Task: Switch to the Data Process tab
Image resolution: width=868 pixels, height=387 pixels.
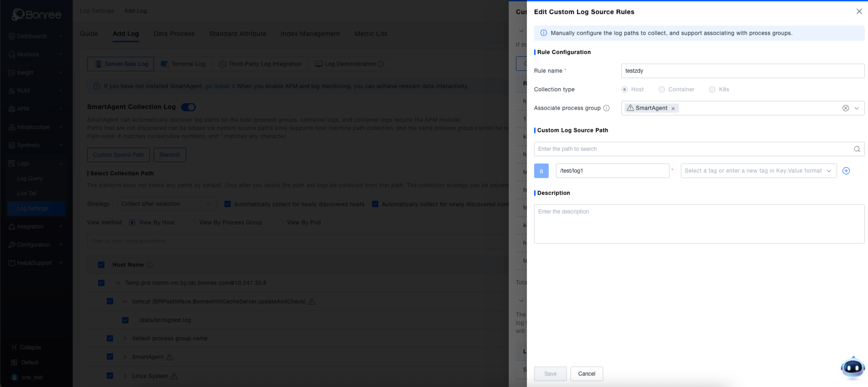Action: pos(174,34)
